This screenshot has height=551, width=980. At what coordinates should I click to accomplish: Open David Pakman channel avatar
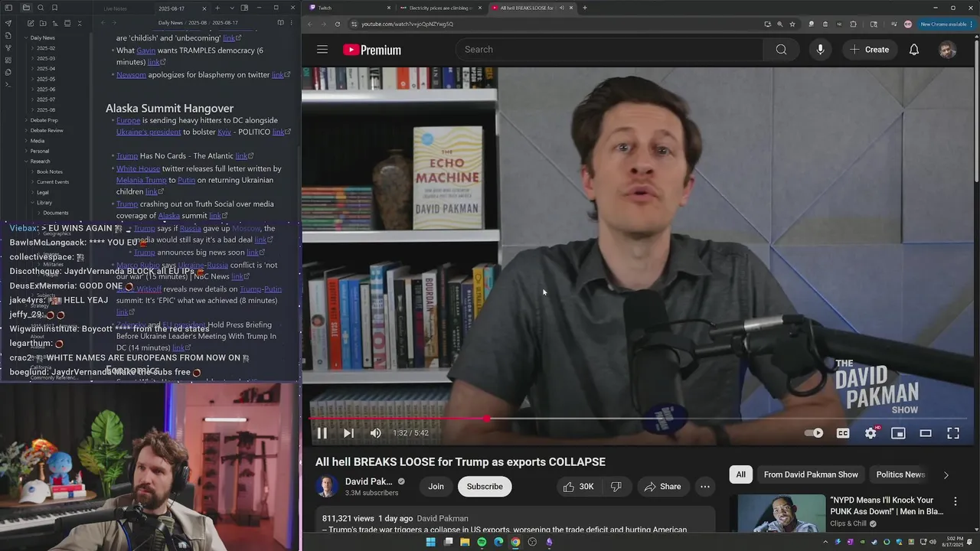tap(327, 487)
